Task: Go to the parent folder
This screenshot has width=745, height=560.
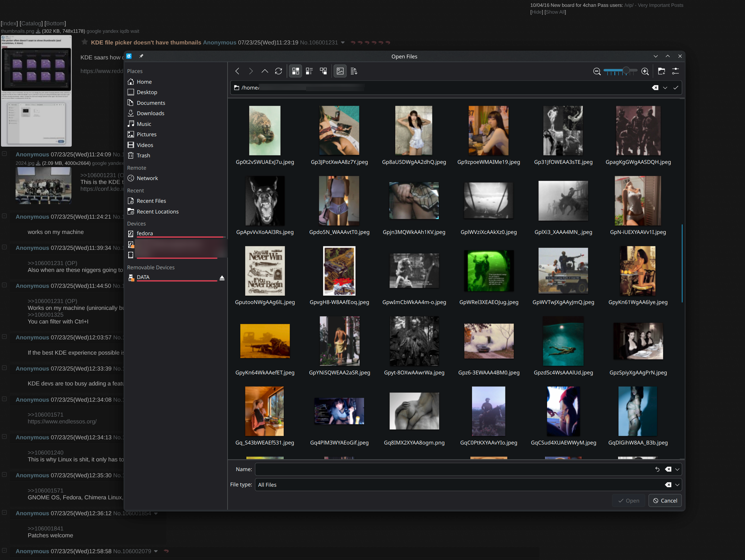Action: click(x=265, y=71)
